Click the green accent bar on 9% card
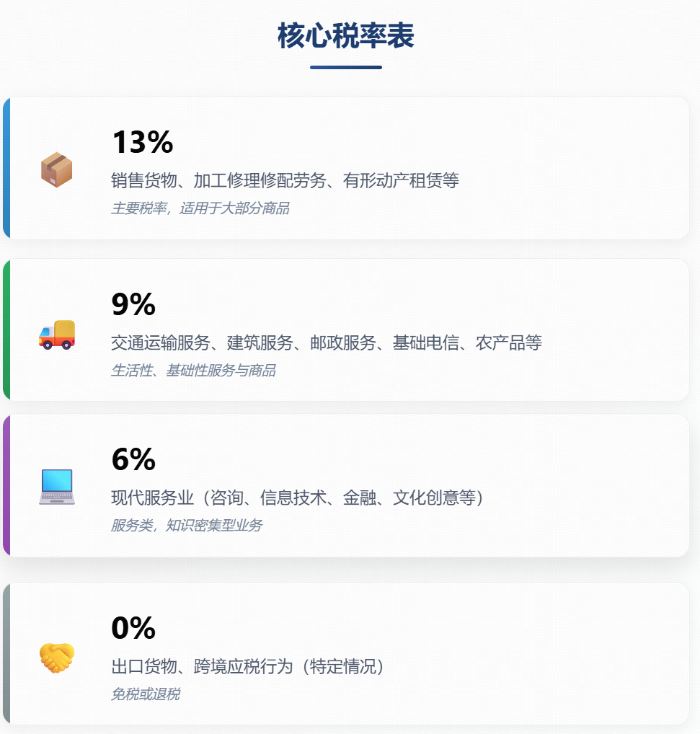 click(6, 330)
